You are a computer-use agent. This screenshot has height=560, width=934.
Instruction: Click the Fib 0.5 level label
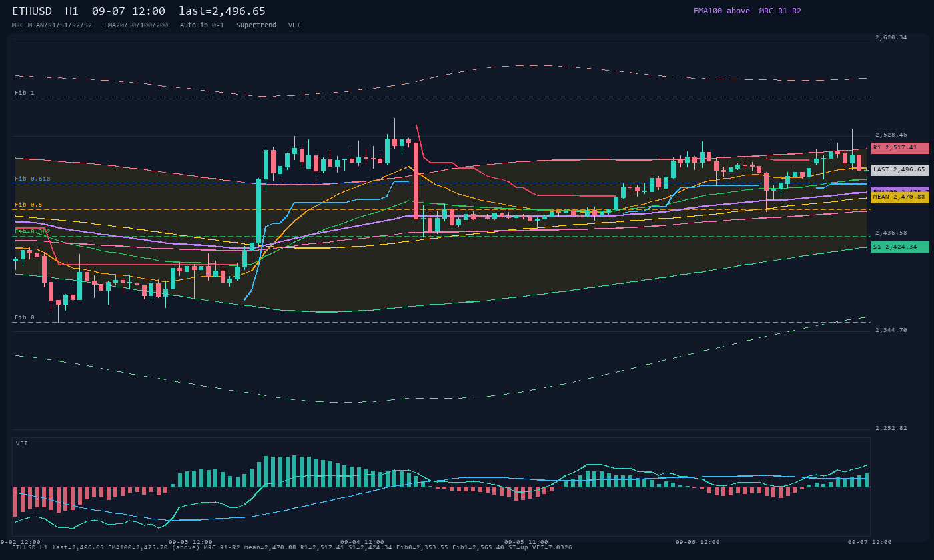click(x=29, y=205)
